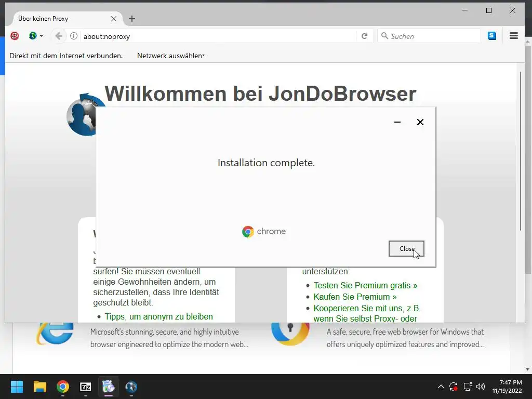Click the keyhole browser icon in background window
The image size is (532, 399).
click(x=290, y=334)
